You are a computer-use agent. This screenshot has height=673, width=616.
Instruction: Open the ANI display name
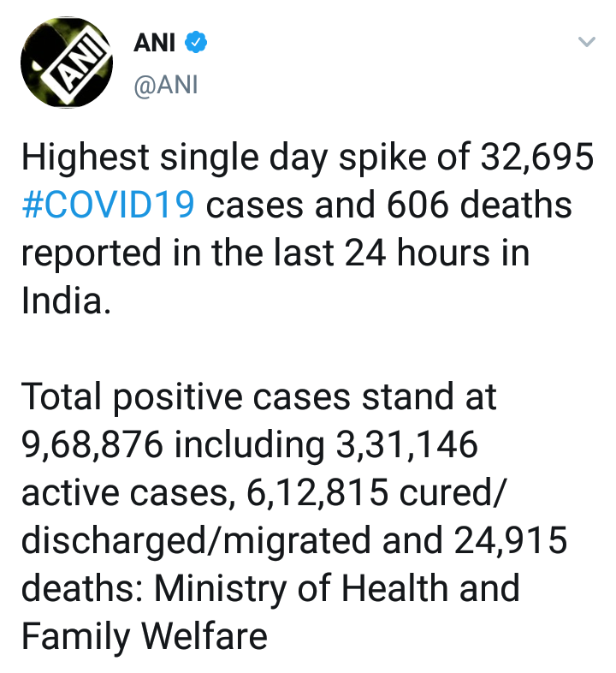point(155,43)
